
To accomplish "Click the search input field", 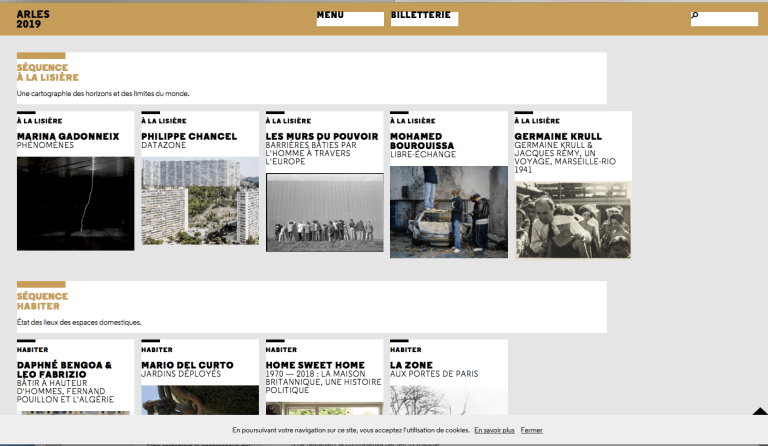I will (x=728, y=18).
